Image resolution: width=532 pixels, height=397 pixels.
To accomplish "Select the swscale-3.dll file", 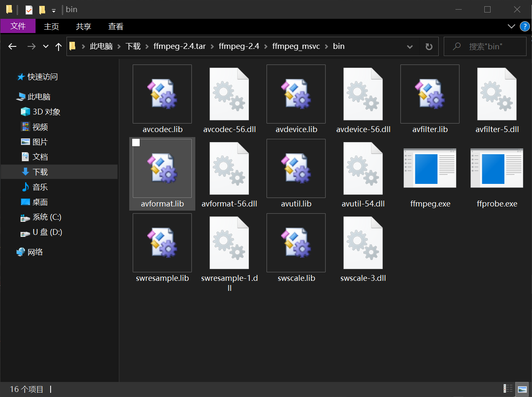I will pyautogui.click(x=363, y=243).
